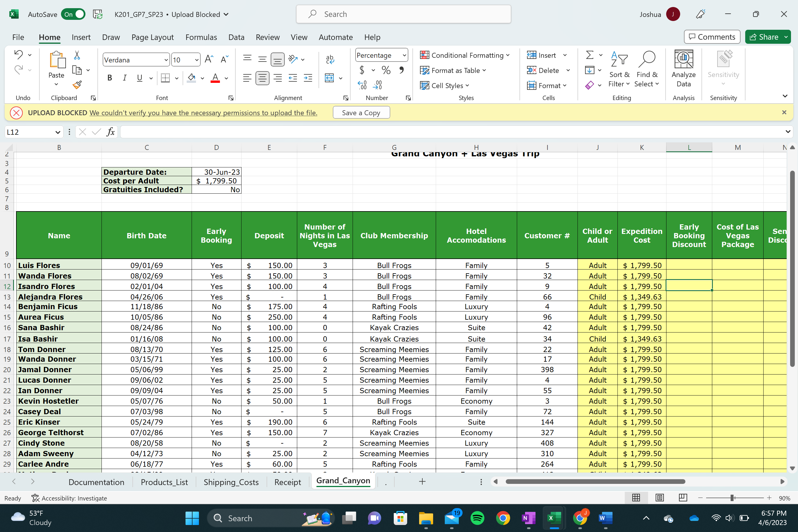Click the Percent Style icon
This screenshot has height=532, width=798.
(386, 70)
